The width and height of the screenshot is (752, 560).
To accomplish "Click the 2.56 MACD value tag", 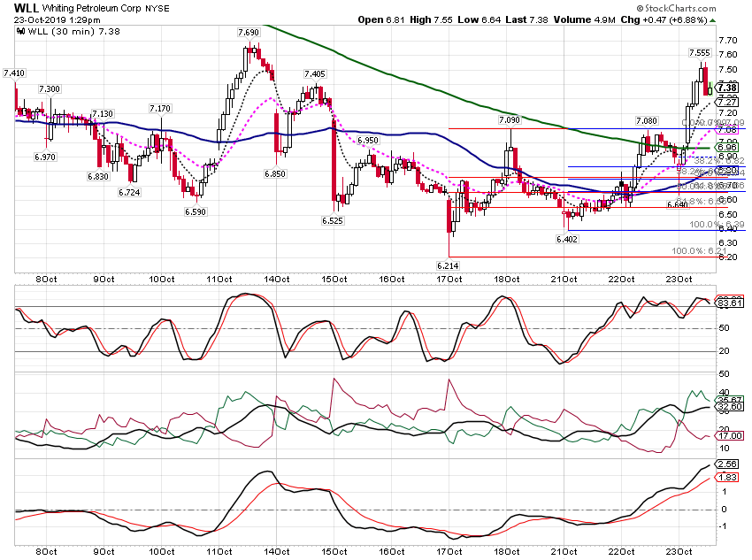I will point(726,464).
